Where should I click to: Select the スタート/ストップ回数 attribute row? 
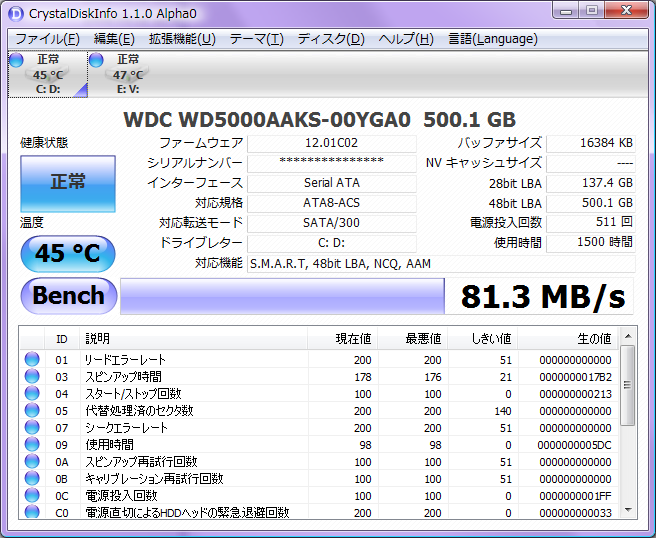click(319, 394)
